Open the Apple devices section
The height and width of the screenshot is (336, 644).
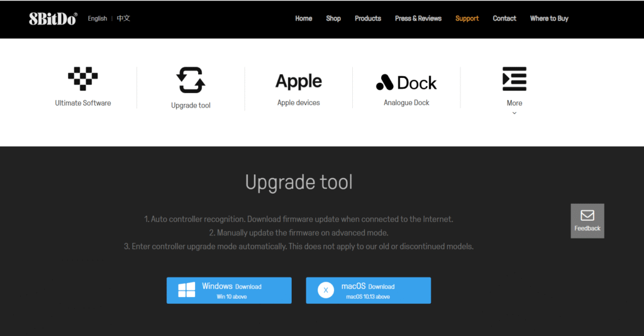pyautogui.click(x=299, y=103)
